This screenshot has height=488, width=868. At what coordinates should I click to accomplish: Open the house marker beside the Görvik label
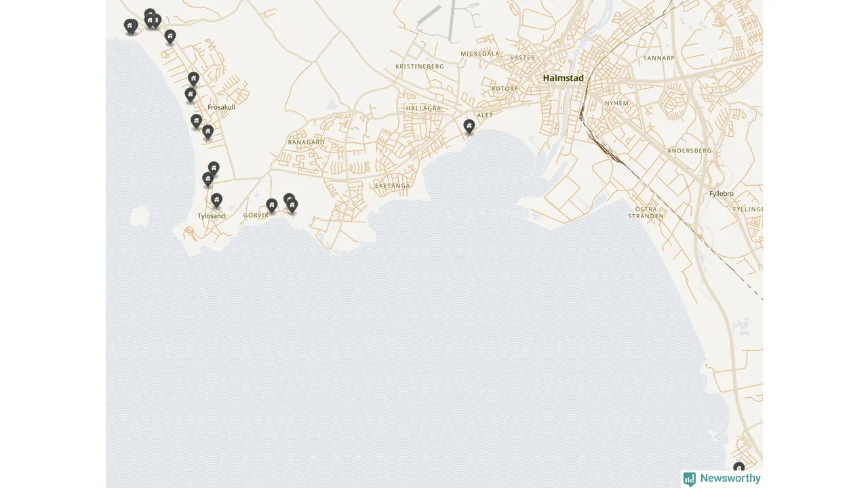[x=271, y=205]
